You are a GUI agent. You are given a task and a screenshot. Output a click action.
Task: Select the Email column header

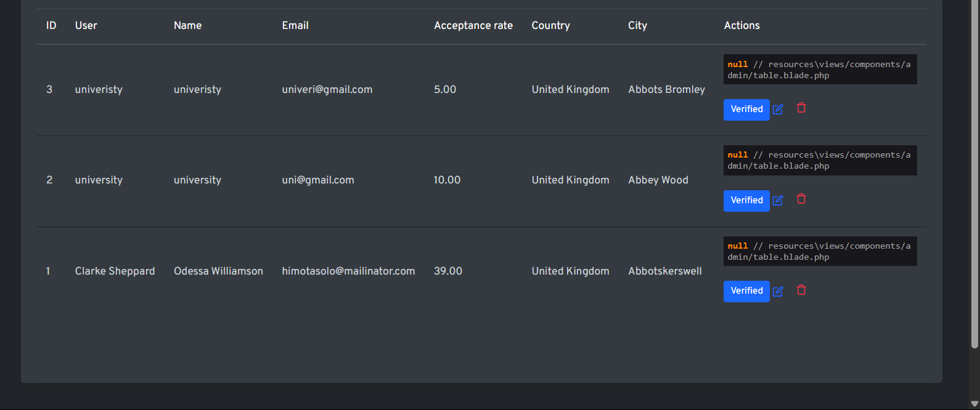[x=295, y=26]
